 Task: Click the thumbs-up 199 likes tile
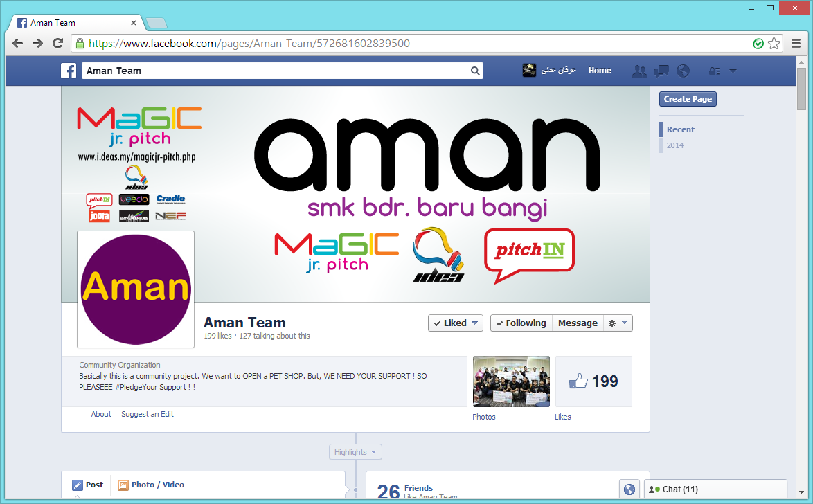593,381
